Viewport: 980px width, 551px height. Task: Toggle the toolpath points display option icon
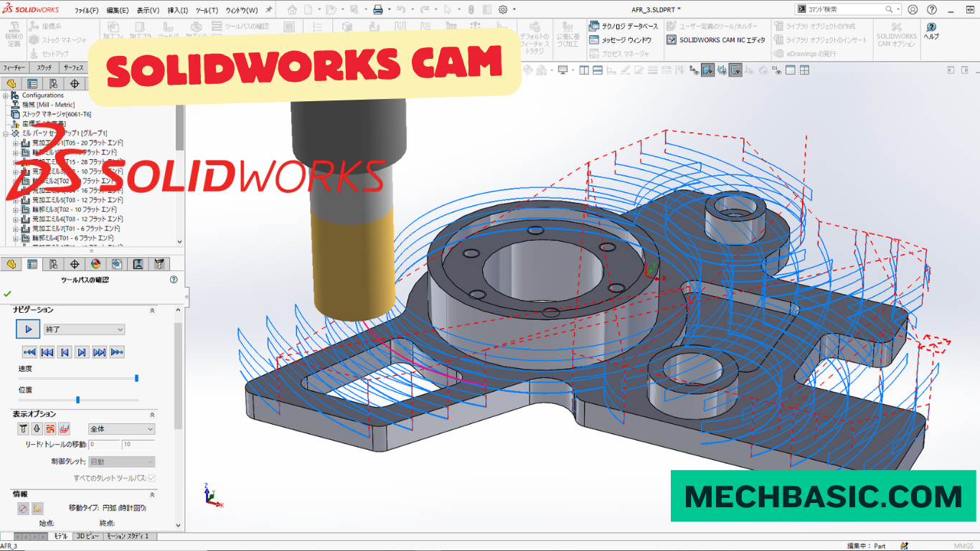click(x=65, y=429)
